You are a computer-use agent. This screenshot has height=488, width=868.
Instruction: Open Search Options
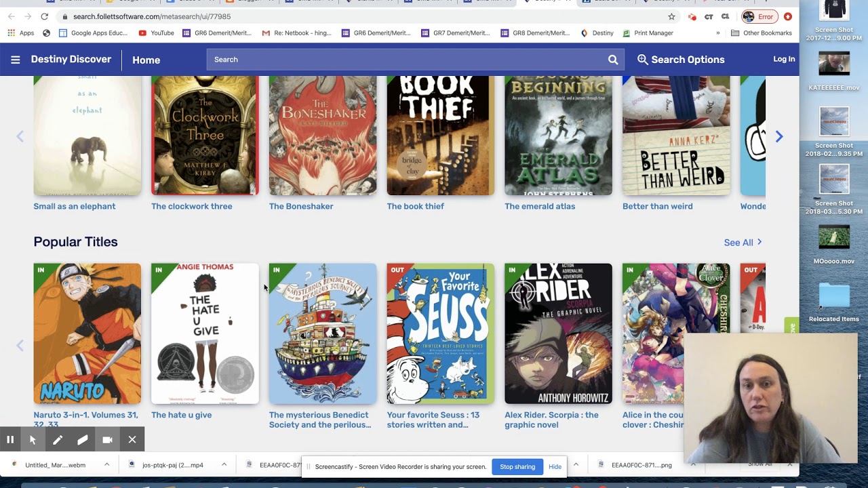[x=681, y=60]
